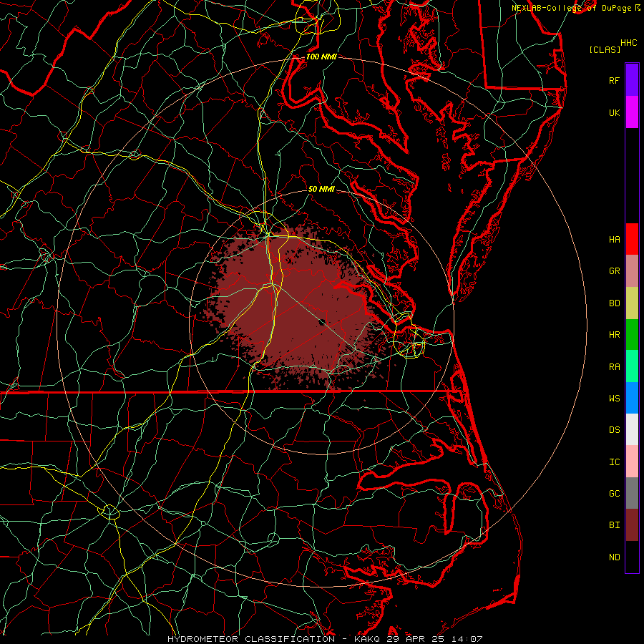Image resolution: width=644 pixels, height=644 pixels.
Task: Click the BD legend label
Action: tap(614, 303)
